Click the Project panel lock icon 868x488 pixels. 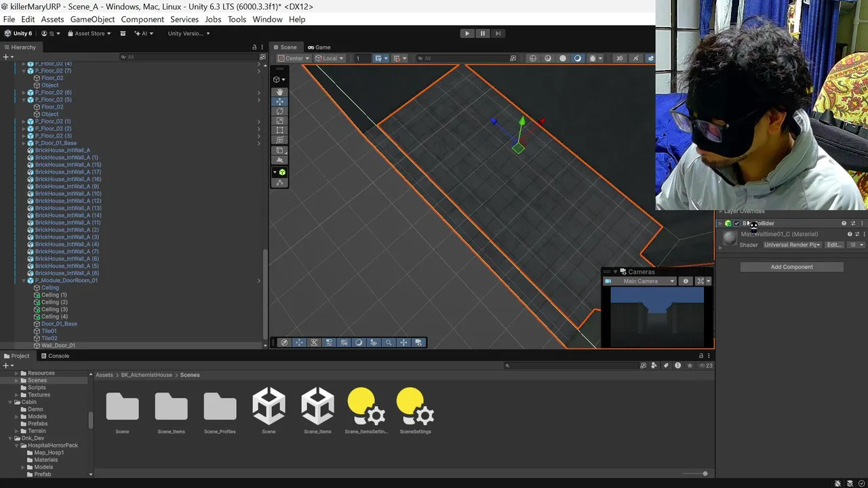[x=701, y=356]
